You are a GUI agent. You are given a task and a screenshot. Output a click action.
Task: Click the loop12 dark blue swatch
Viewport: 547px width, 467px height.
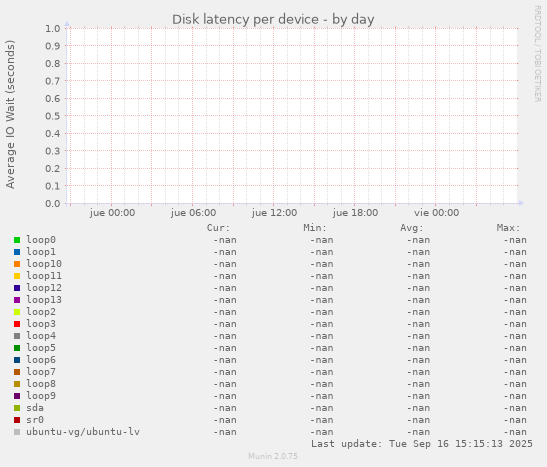pos(17,288)
